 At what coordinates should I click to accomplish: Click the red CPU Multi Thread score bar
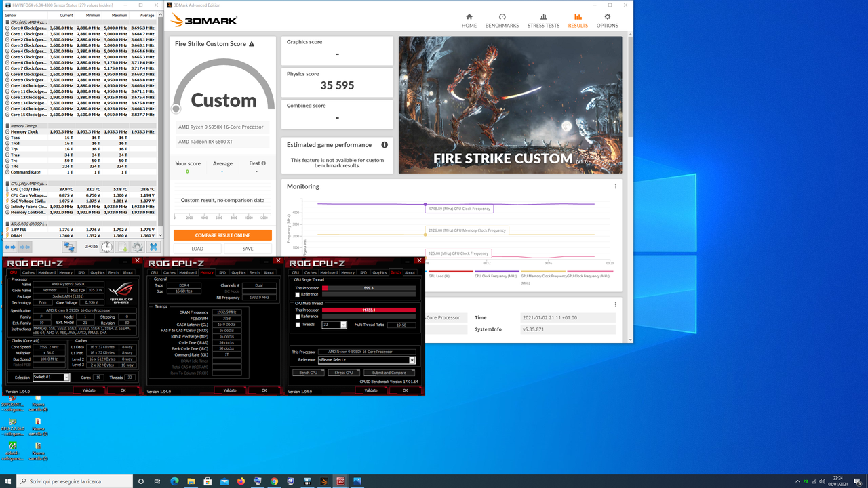pos(368,310)
